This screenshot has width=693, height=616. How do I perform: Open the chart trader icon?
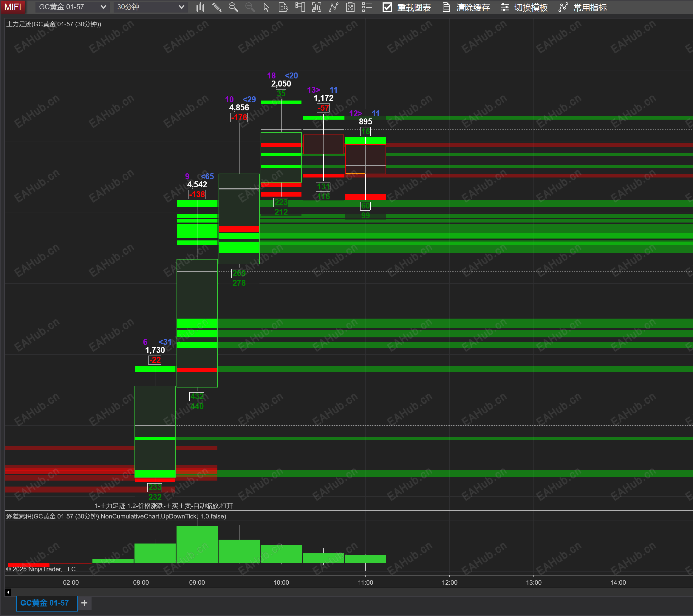point(300,7)
